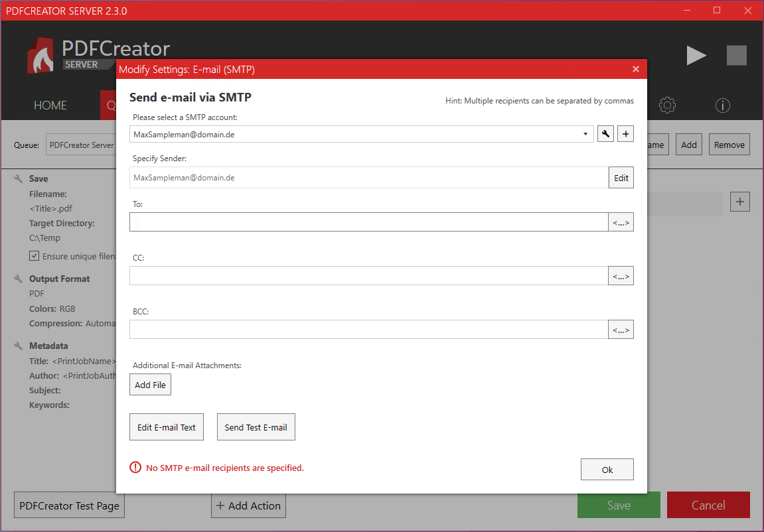The width and height of the screenshot is (764, 532).
Task: Print PDFCreator Test Page
Action: 69,505
